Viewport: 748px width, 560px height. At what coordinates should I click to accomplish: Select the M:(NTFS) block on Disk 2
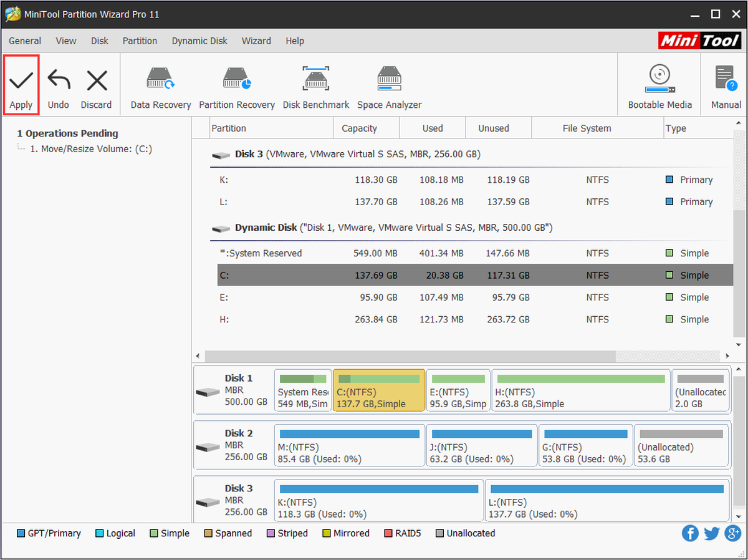coord(350,445)
